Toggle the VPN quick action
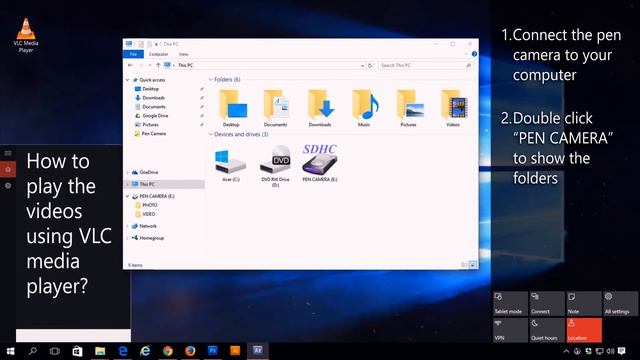The image size is (640, 360). (510, 330)
